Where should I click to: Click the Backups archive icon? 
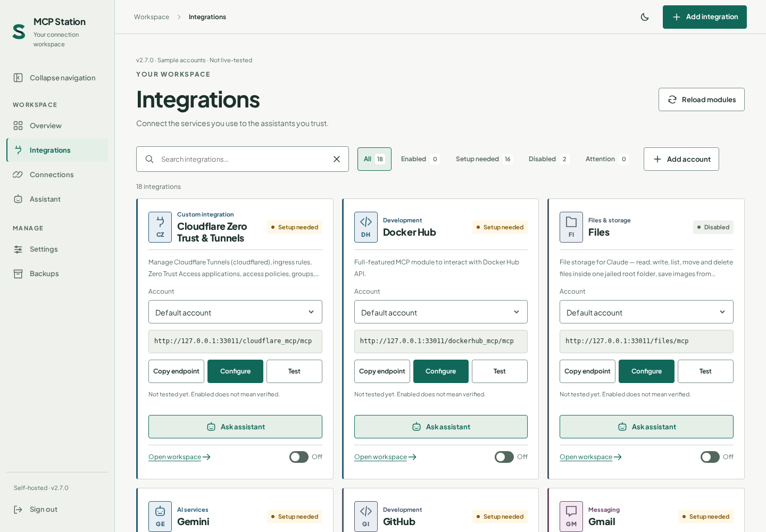(x=18, y=273)
